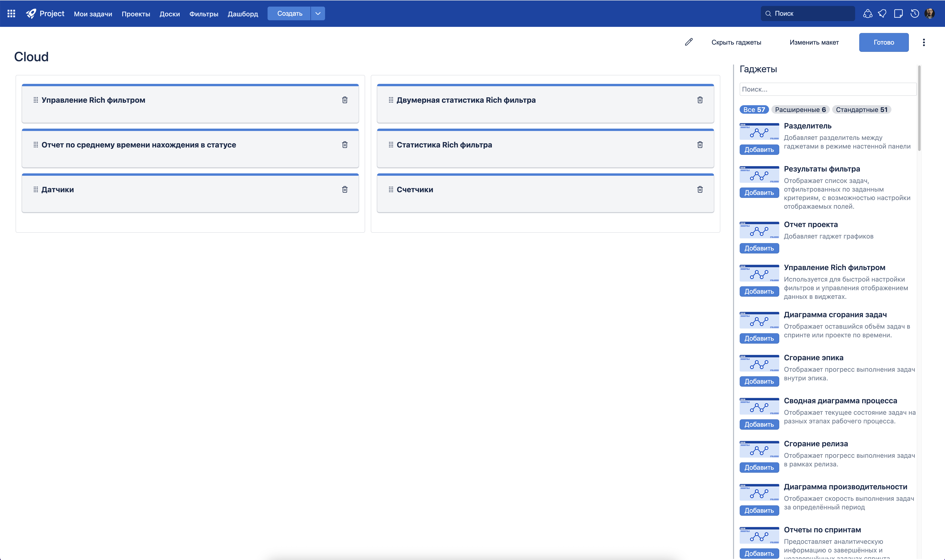
Task: Add the Управление Rich фильтром gadget from list
Action: pos(759,291)
